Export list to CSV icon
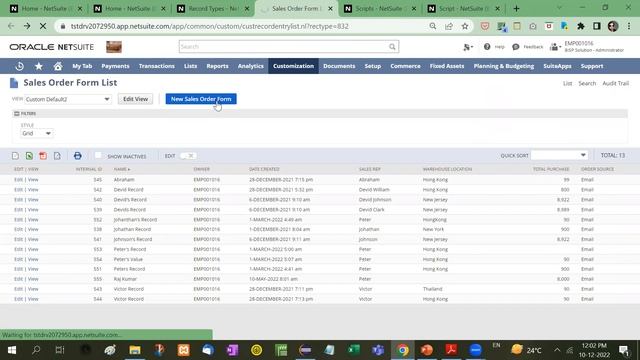The width and height of the screenshot is (640, 360). click(15, 156)
